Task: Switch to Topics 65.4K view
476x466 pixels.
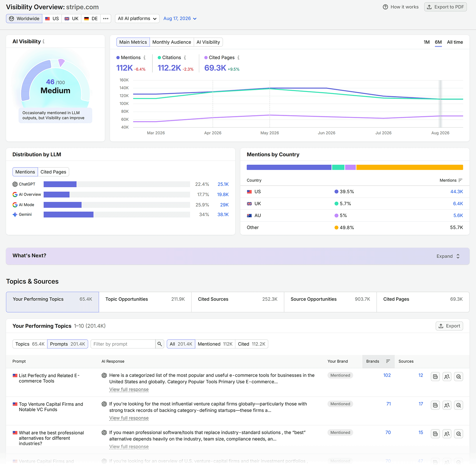Action: click(30, 344)
